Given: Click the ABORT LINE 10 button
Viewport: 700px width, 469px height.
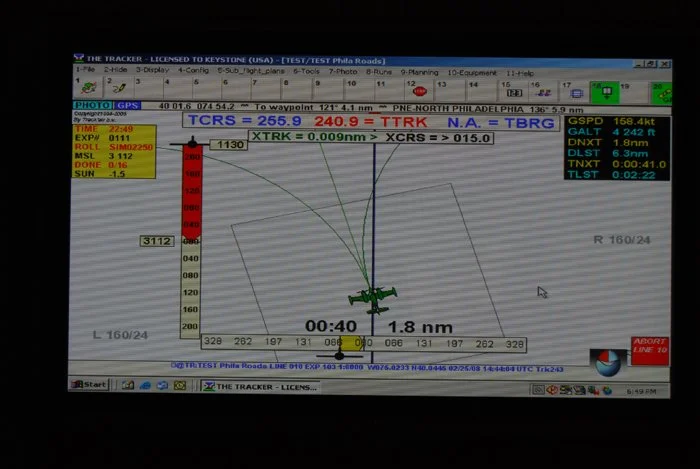Looking at the screenshot, I should tap(650, 351).
